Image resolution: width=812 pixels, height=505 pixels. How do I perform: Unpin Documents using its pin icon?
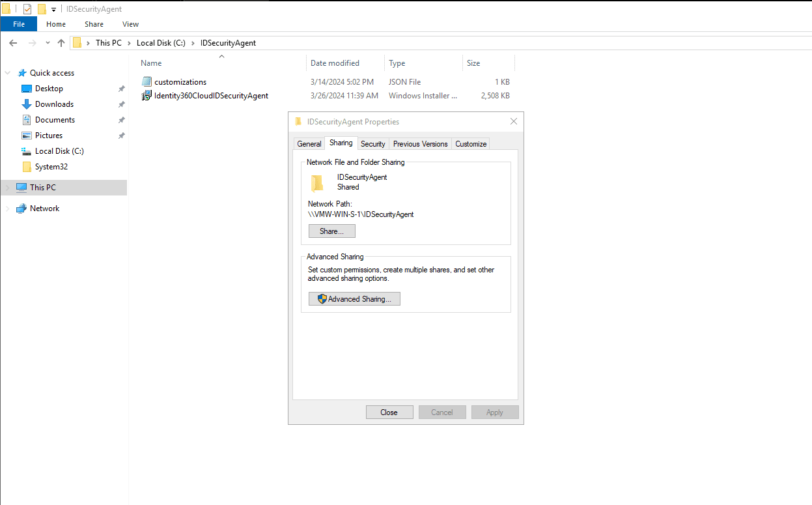[121, 120]
